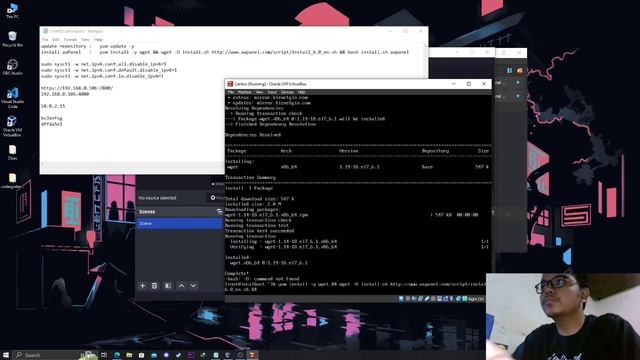This screenshot has height=360, width=640.
Task: Pop out the OBS Scenes dock
Action: pos(219,211)
